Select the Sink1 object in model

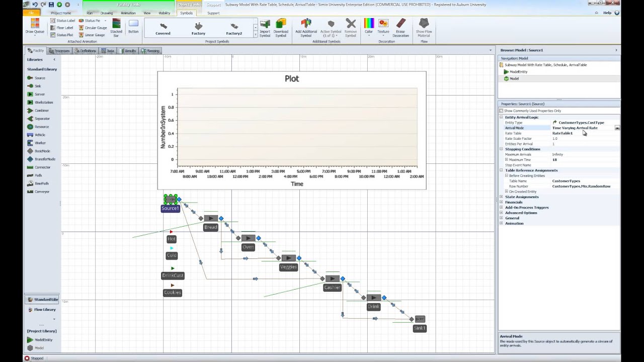tap(420, 319)
